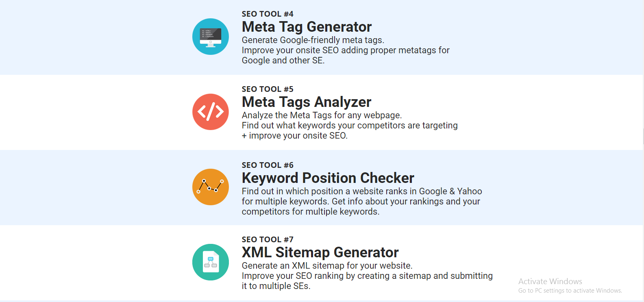
Task: Click the blue Meta Tag Generator monitor icon
Action: [x=211, y=37]
